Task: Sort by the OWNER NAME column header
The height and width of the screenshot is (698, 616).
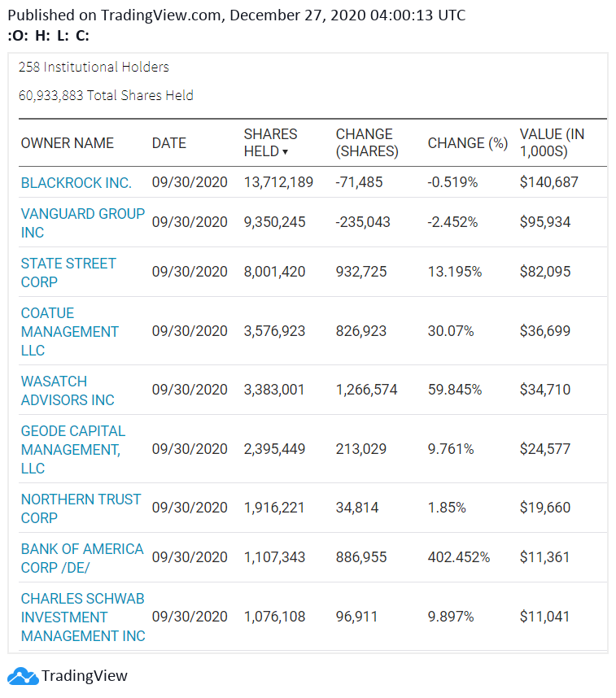Action: [x=68, y=143]
